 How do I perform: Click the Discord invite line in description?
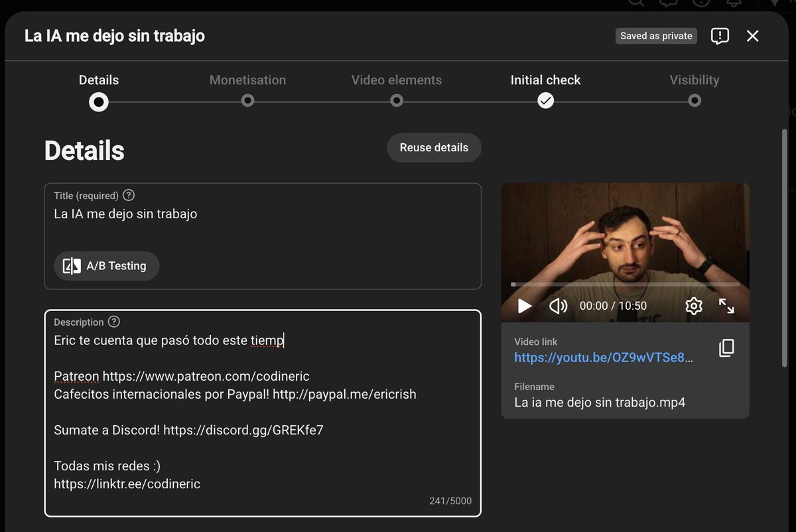coord(188,430)
